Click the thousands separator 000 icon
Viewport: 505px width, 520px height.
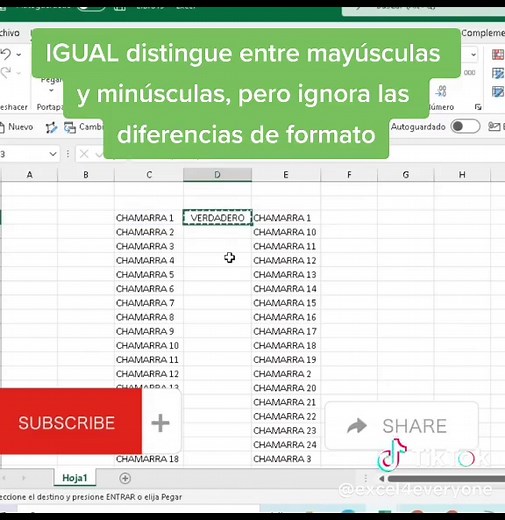pyautogui.click(x=469, y=73)
